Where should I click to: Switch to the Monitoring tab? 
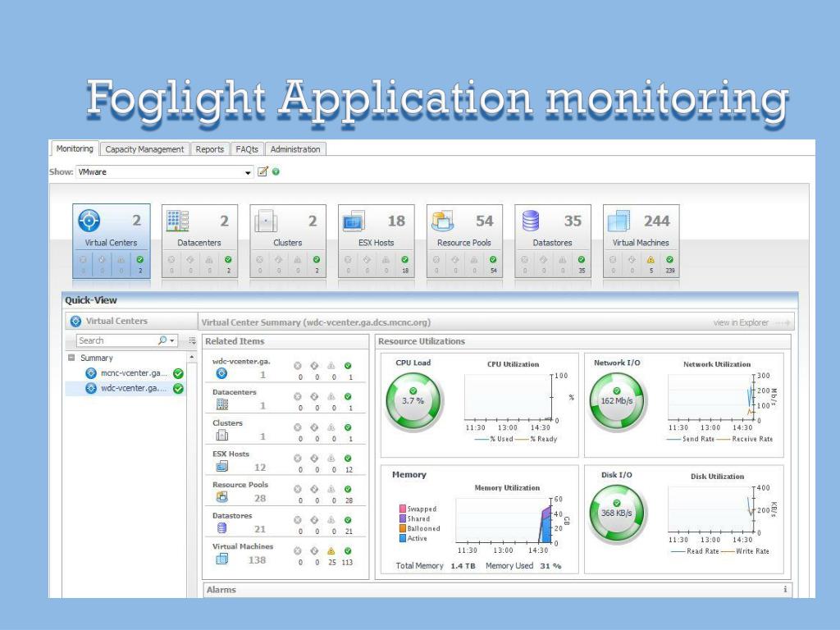click(75, 148)
